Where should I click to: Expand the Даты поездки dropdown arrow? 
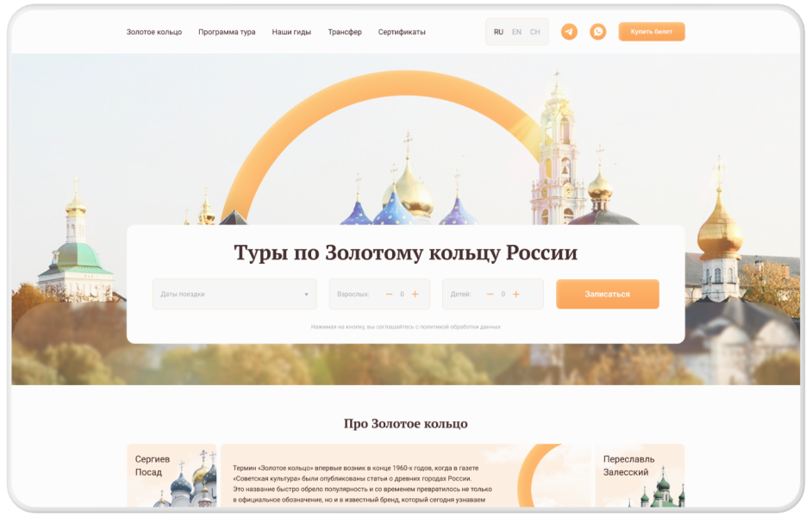pos(306,295)
